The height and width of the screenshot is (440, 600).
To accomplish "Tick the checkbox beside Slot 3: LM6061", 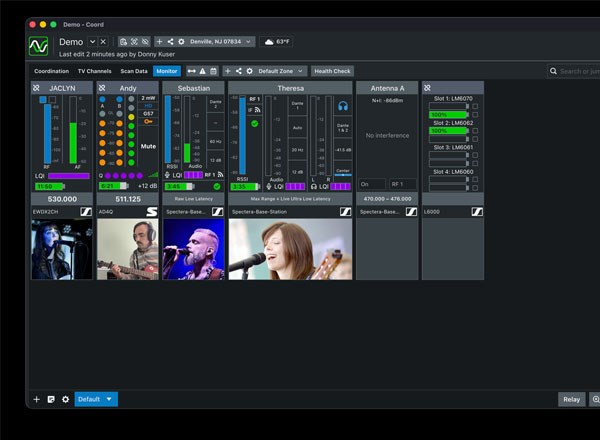I will coord(475,155).
